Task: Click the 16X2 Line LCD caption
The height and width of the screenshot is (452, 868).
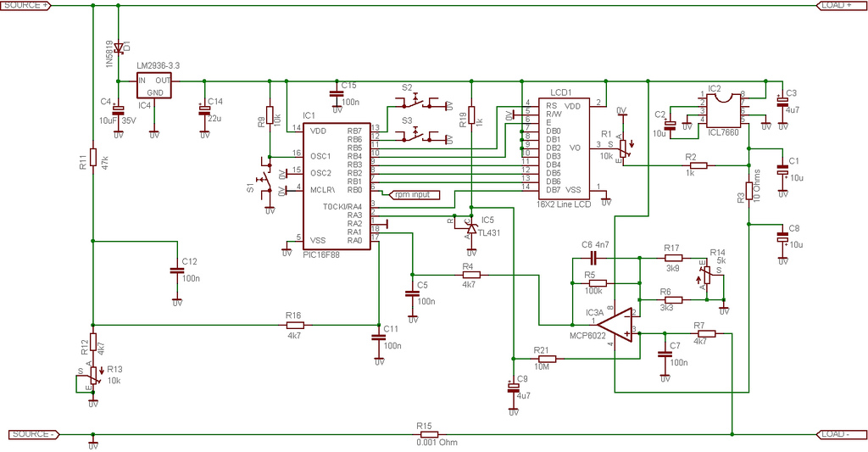Action: click(x=564, y=204)
